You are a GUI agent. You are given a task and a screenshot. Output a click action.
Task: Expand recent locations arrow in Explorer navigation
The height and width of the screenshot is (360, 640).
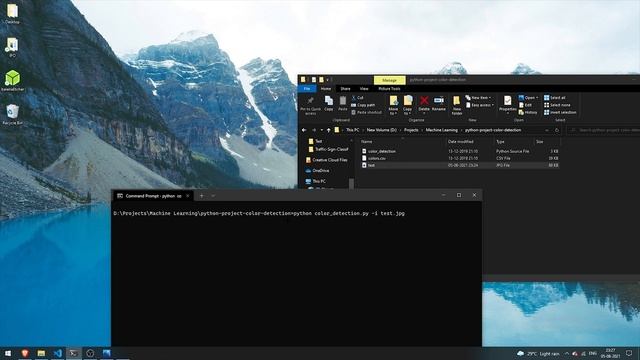(322, 130)
